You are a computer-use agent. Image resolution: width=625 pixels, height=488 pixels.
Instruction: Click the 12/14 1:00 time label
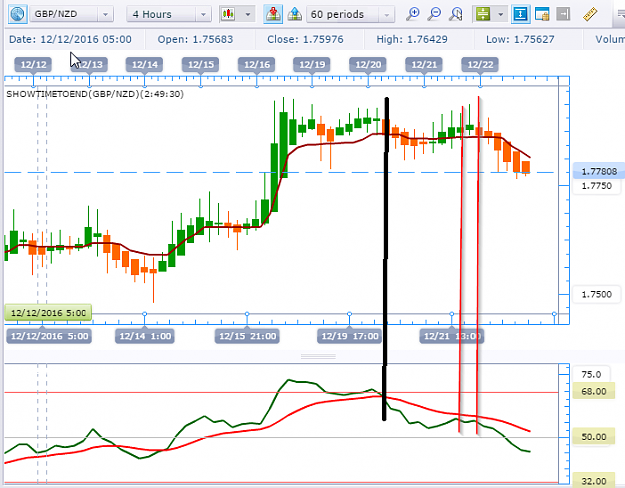click(x=145, y=336)
